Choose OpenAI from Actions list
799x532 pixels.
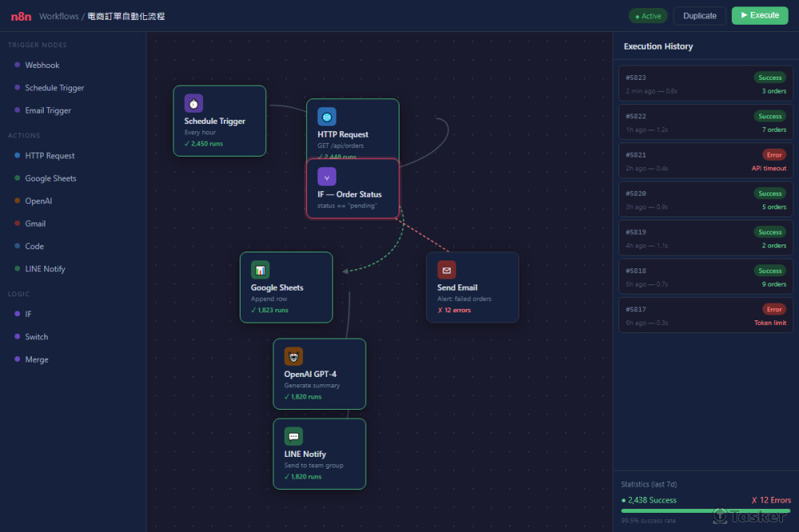39,201
